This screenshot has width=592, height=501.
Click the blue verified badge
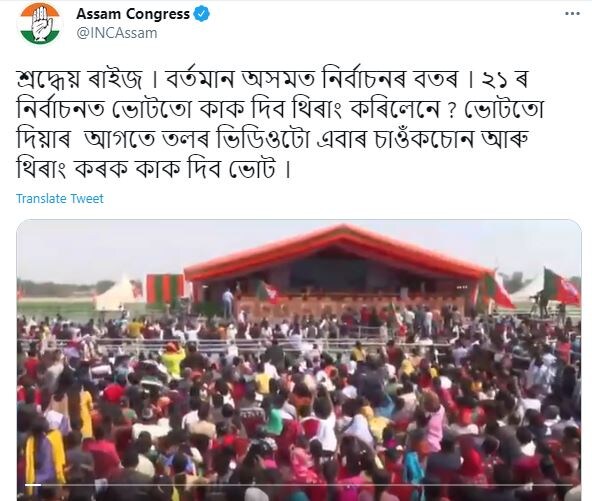point(201,14)
